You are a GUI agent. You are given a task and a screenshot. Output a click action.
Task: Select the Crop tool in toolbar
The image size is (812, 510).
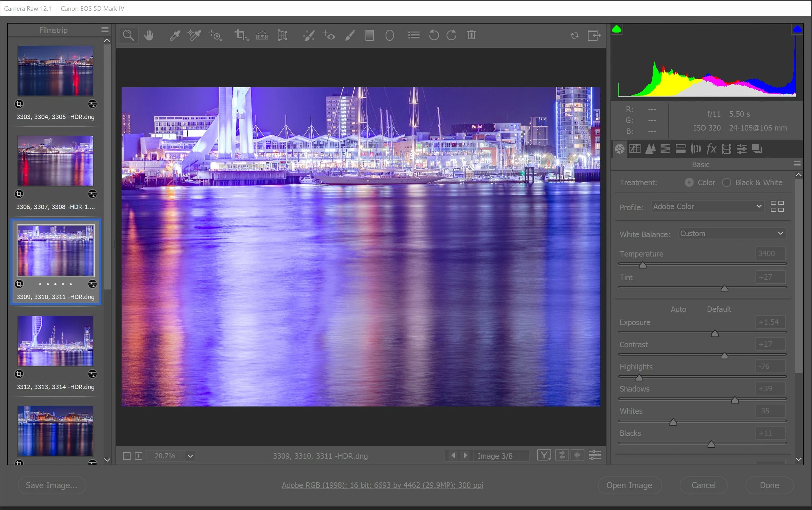pos(240,35)
